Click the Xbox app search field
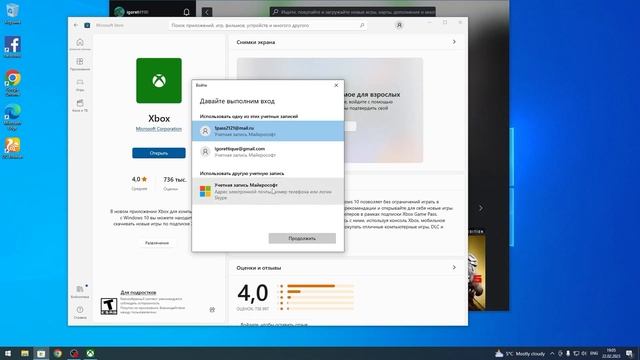Screen dimensions: 640x360 tap(353, 12)
